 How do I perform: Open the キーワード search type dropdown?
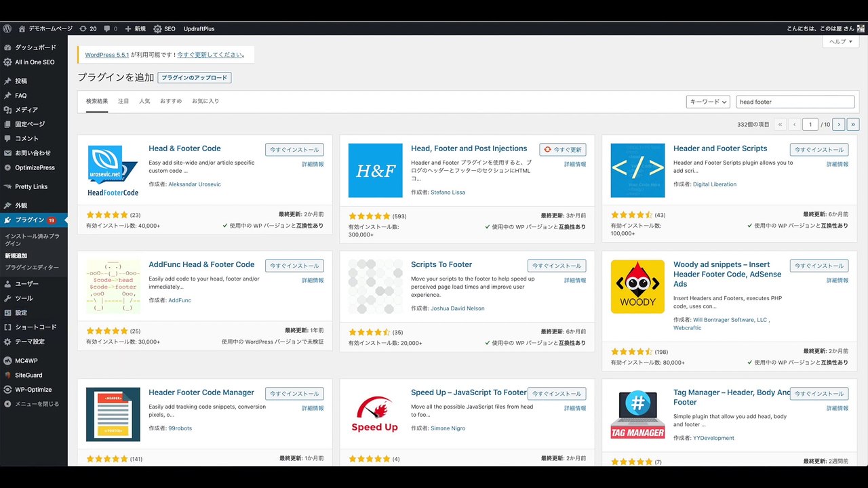708,102
